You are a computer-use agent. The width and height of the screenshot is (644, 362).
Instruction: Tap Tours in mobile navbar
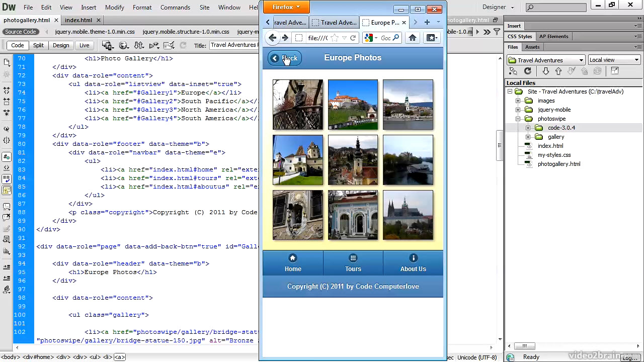pos(353,263)
